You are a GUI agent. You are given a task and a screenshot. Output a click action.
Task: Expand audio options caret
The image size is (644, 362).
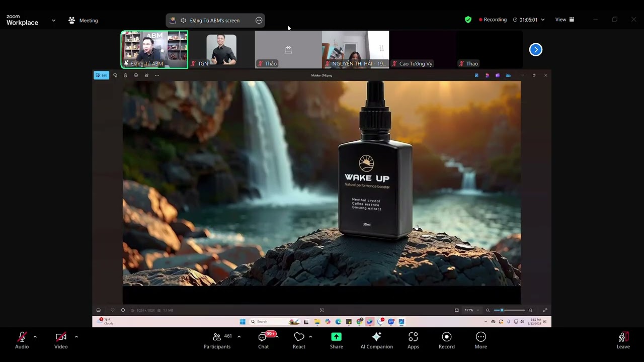[35, 336]
